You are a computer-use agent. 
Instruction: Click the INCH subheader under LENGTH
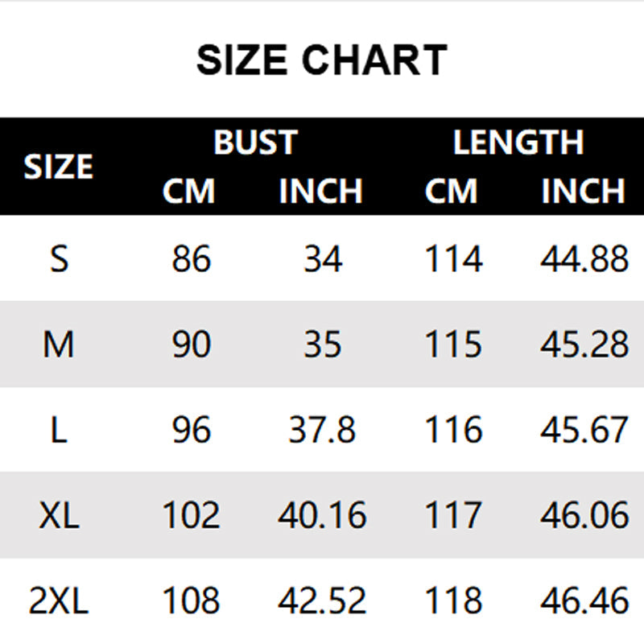583,191
